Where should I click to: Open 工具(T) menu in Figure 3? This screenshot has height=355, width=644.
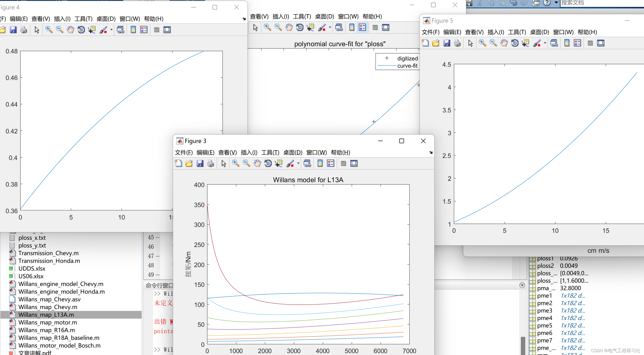pos(270,153)
